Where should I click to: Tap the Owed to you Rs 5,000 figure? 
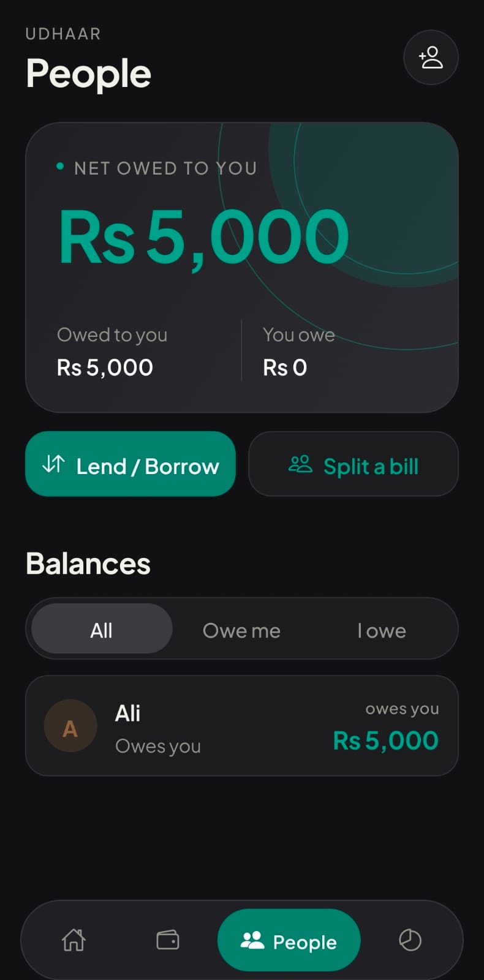(x=105, y=367)
